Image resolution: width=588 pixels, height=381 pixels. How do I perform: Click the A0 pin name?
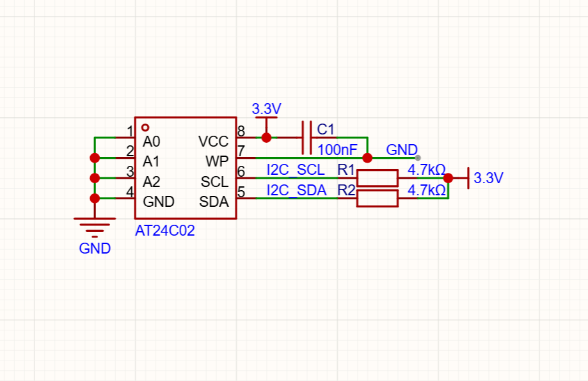(x=152, y=142)
